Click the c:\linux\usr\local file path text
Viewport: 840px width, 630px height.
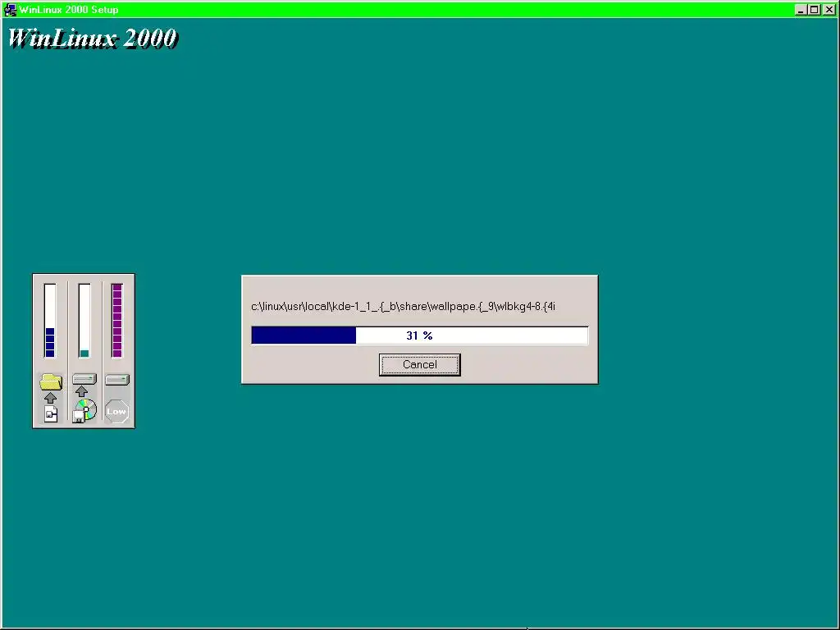(403, 307)
